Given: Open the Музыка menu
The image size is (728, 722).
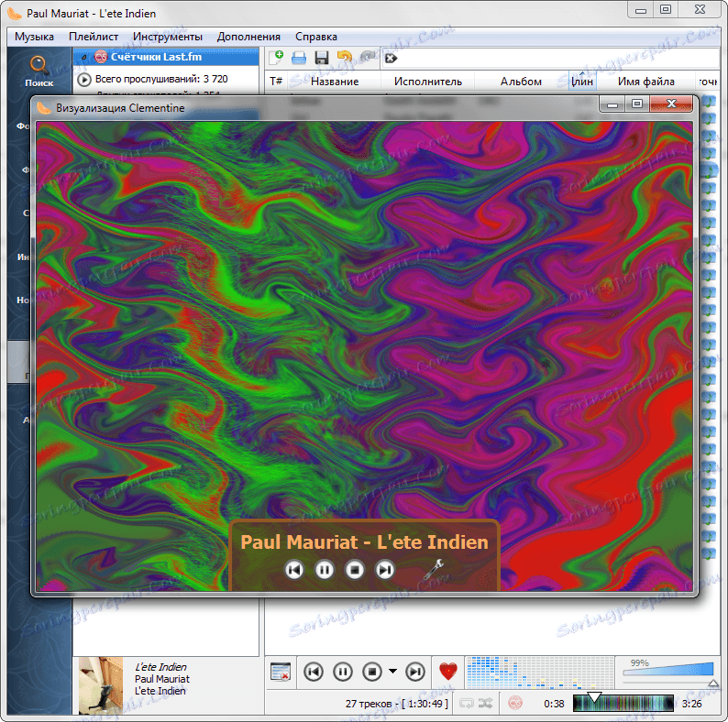Looking at the screenshot, I should tap(34, 37).
